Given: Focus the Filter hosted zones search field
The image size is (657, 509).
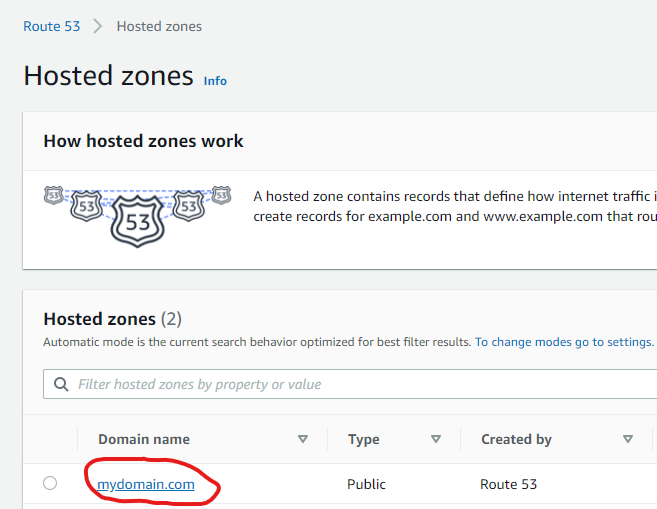Looking at the screenshot, I should pyautogui.click(x=350, y=384).
